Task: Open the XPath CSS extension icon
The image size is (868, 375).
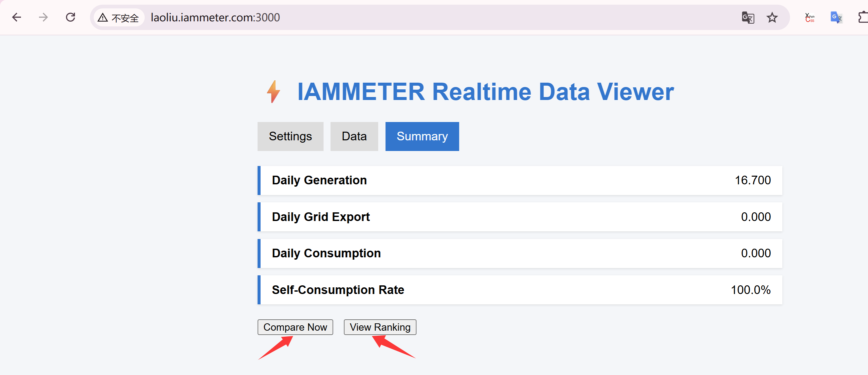Action: [x=810, y=18]
